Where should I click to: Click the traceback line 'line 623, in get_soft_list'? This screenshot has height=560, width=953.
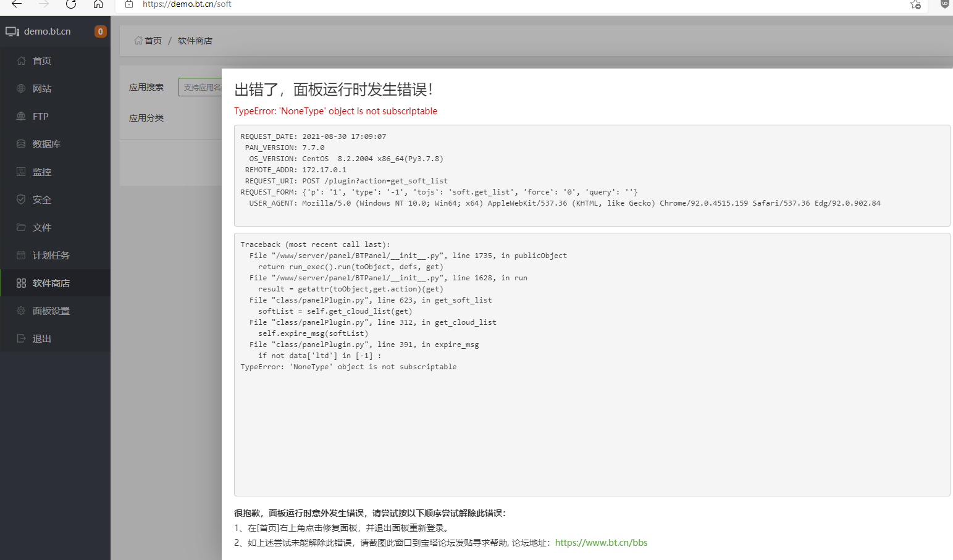pyautogui.click(x=371, y=300)
